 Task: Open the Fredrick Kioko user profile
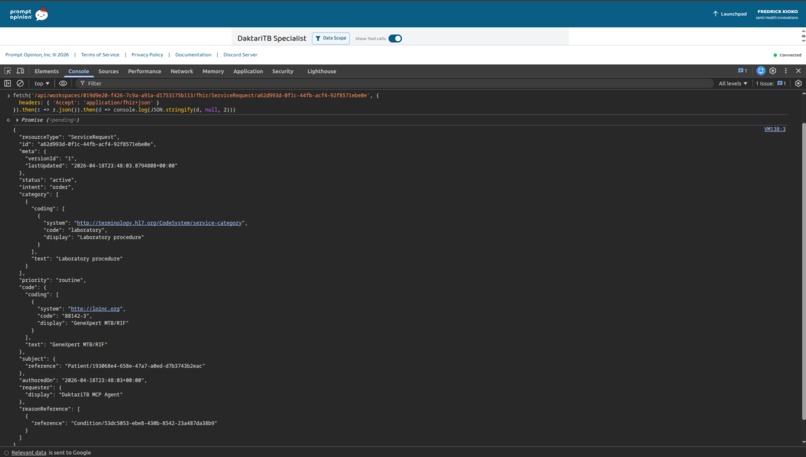777,14
